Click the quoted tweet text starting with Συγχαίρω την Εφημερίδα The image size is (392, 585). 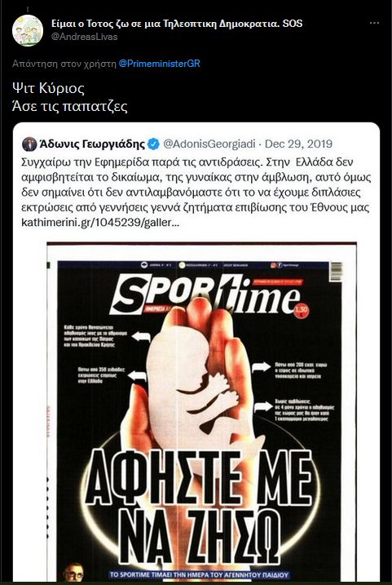tap(196, 192)
